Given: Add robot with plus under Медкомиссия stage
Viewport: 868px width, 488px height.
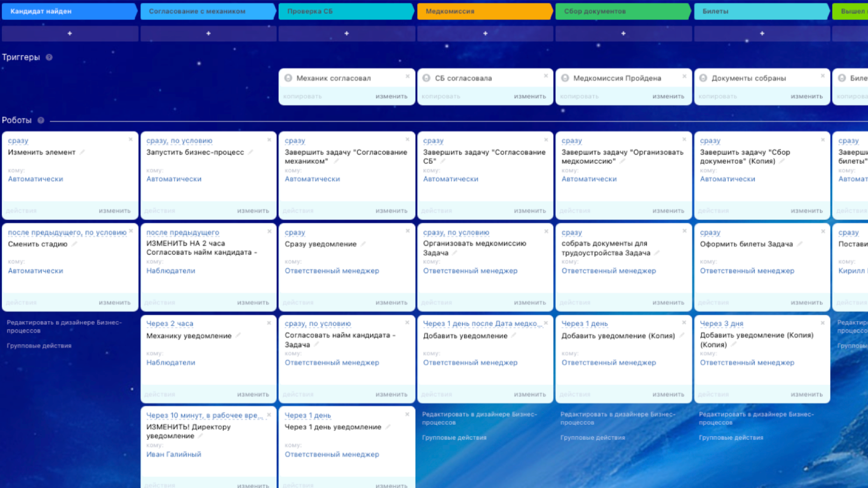Looking at the screenshot, I should pos(485,33).
